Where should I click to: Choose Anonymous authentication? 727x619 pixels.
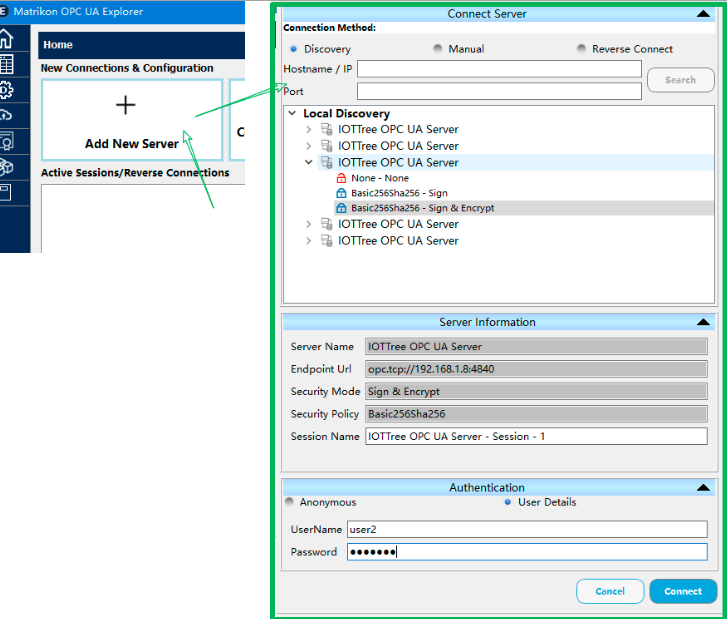[290, 502]
